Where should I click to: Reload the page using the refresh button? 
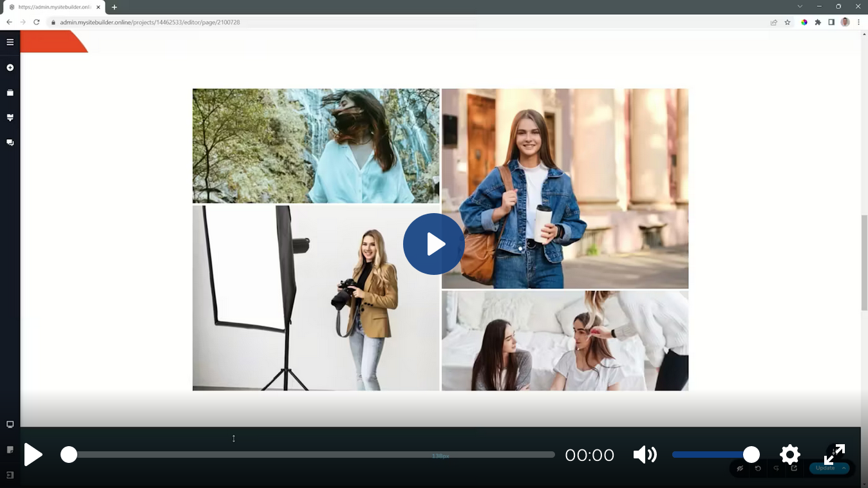(x=37, y=22)
